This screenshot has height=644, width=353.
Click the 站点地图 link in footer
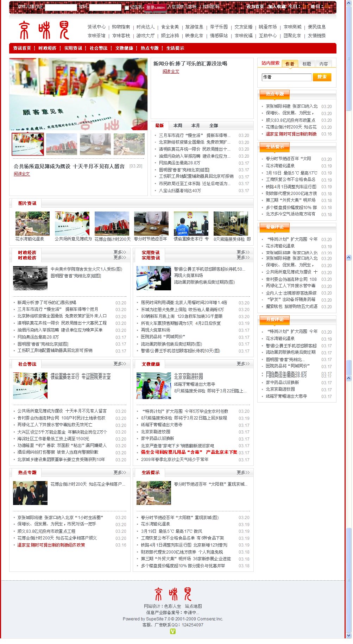point(194,606)
